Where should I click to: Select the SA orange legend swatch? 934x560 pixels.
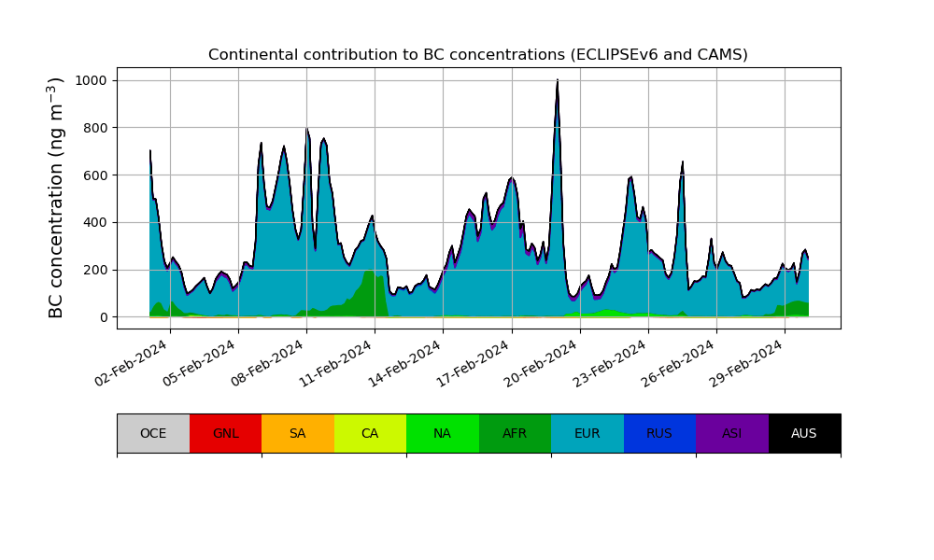coord(298,433)
